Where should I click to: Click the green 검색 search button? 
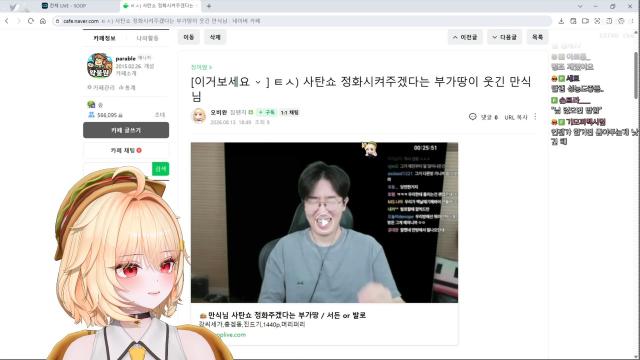click(161, 169)
